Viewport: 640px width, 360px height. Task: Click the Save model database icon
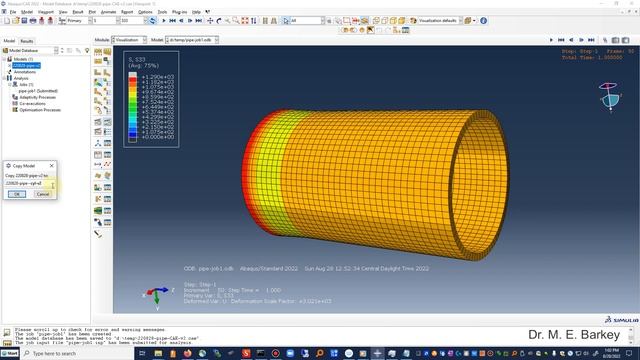click(x=24, y=20)
